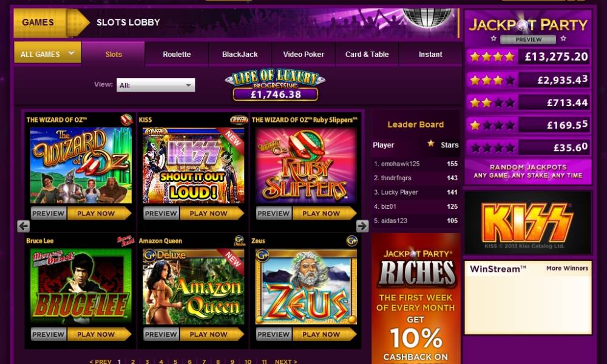607x364 pixels.
Task: Open the All Games dropdown
Action: [47, 53]
